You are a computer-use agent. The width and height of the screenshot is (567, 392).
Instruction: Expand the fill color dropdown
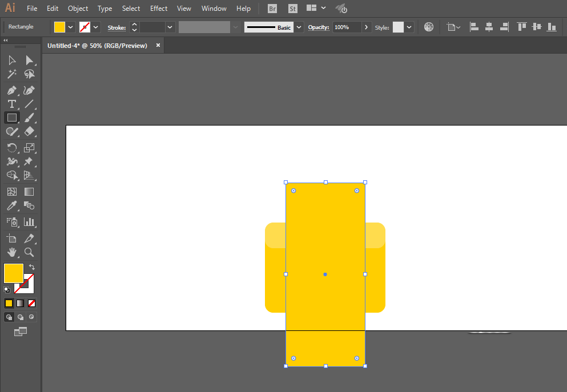click(71, 27)
